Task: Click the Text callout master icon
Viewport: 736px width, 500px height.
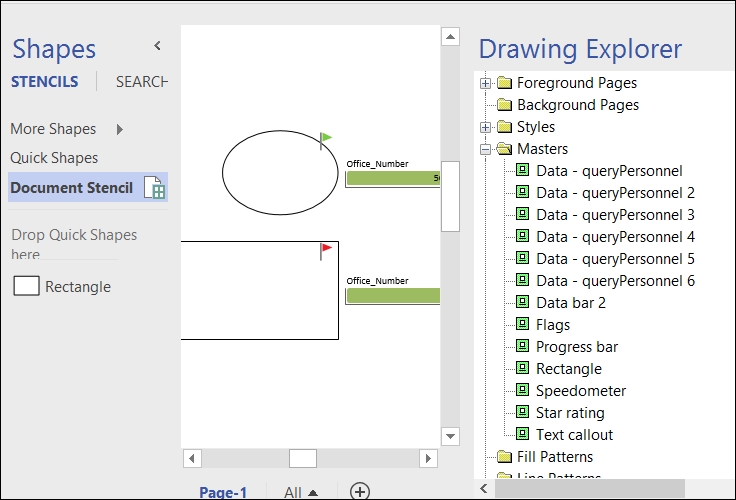Action: (522, 435)
